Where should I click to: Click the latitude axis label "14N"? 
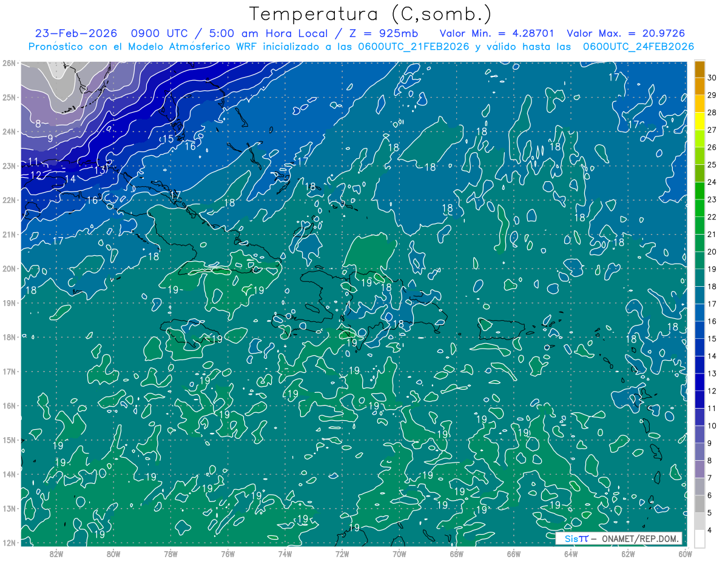click(8, 474)
